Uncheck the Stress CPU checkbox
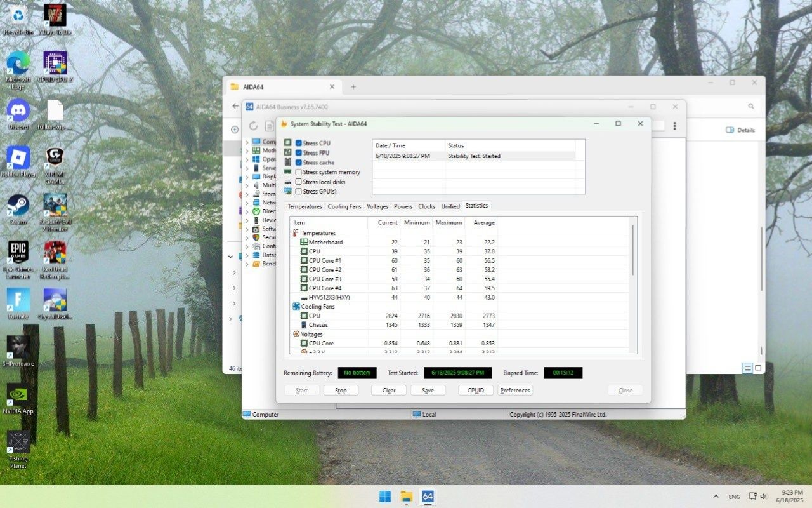 click(298, 143)
